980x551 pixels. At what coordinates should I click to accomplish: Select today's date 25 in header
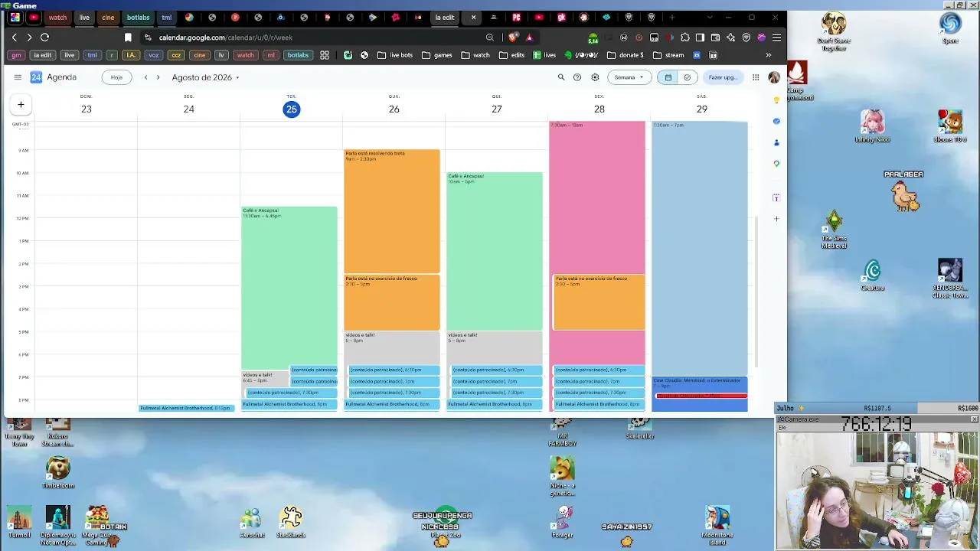[292, 109]
